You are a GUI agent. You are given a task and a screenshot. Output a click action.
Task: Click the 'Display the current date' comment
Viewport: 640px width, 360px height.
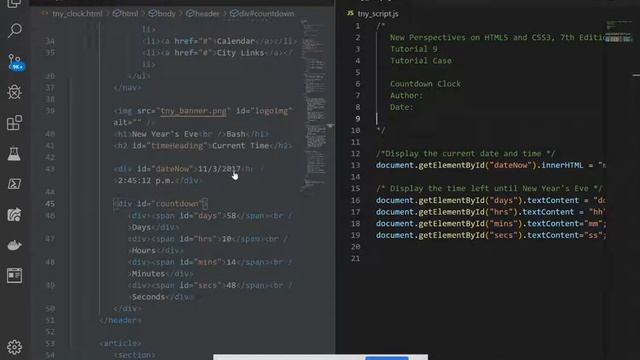(x=465, y=153)
